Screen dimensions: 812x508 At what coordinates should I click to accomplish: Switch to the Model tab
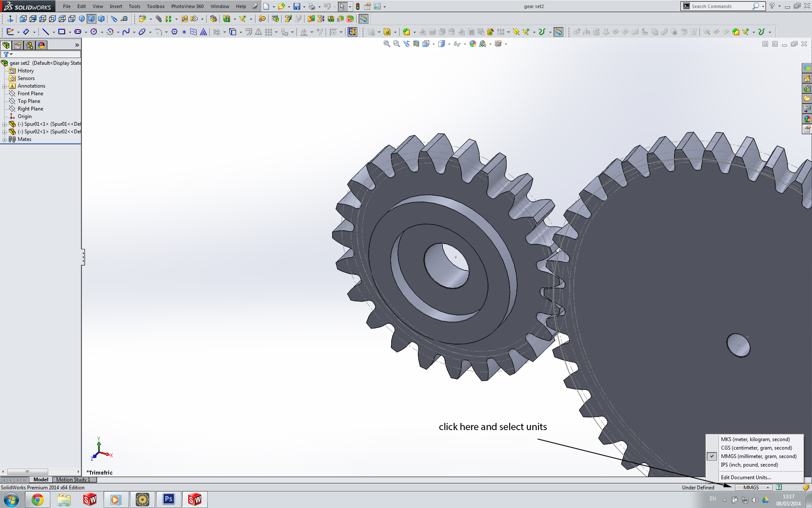click(41, 480)
